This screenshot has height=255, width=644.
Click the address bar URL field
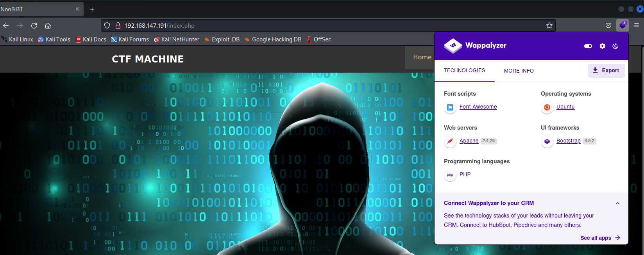click(328, 26)
